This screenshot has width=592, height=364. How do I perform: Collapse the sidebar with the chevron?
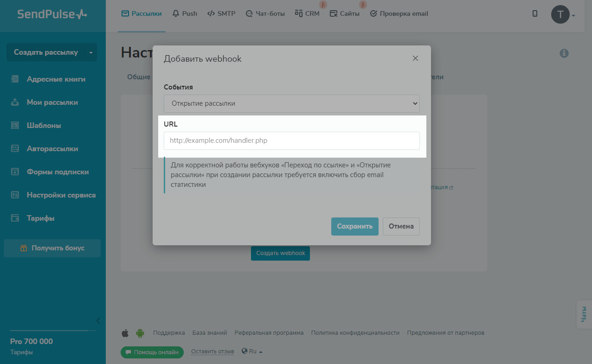point(98,320)
